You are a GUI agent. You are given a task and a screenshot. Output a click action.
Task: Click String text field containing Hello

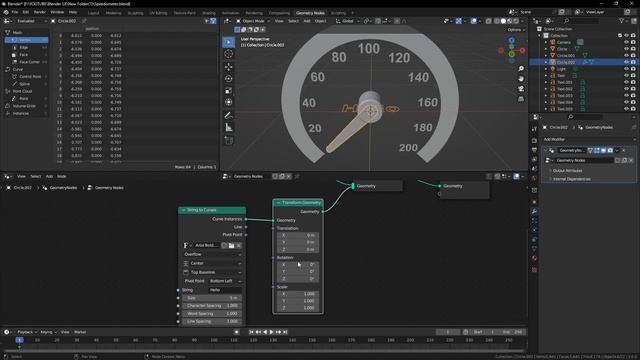[225, 290]
